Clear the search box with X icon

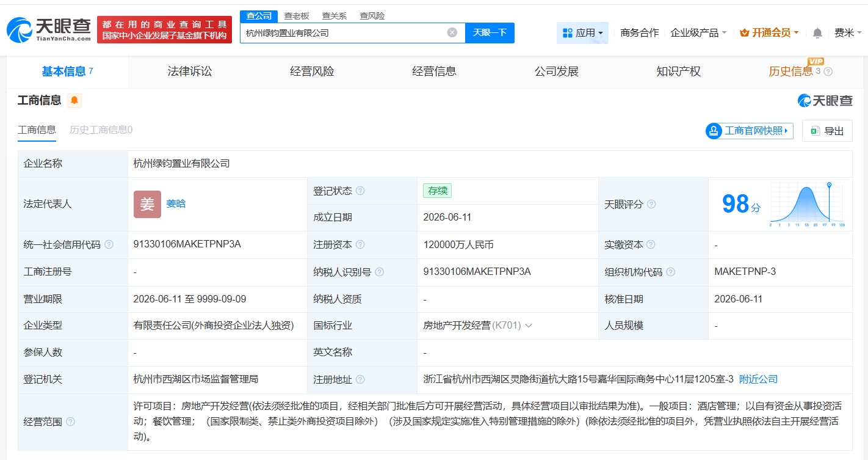point(452,32)
